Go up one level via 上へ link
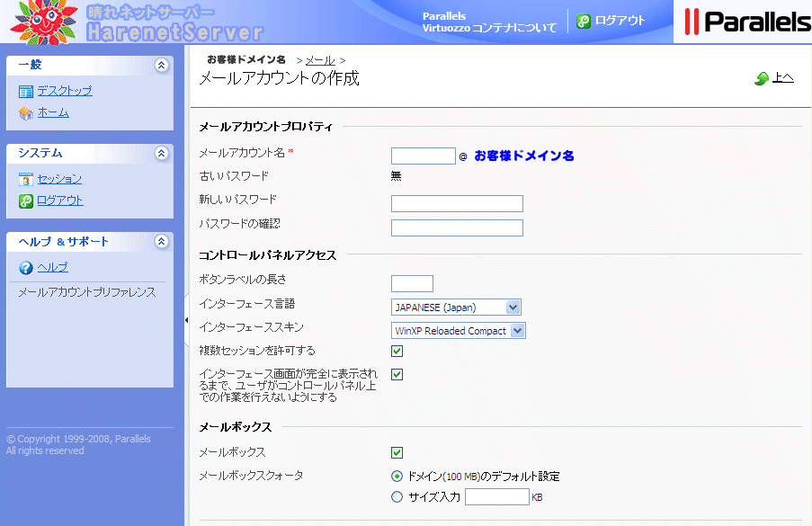 click(783, 77)
